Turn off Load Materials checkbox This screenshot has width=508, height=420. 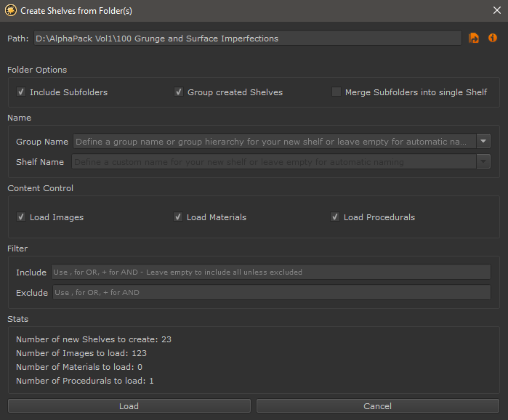pos(179,217)
